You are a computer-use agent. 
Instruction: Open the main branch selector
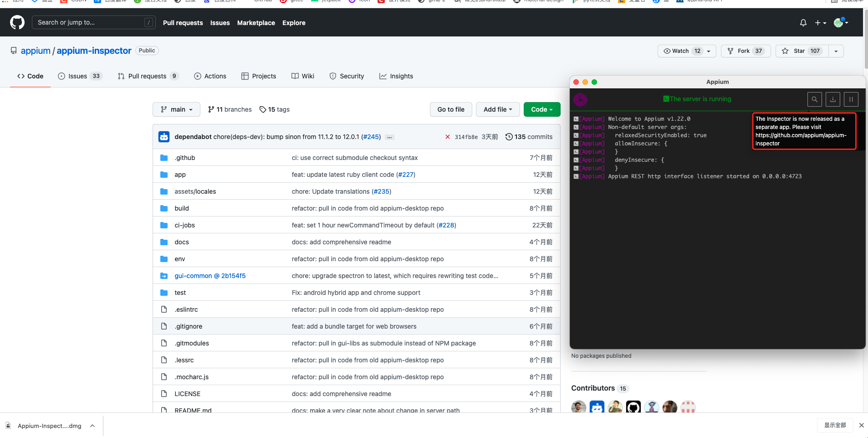click(x=176, y=109)
